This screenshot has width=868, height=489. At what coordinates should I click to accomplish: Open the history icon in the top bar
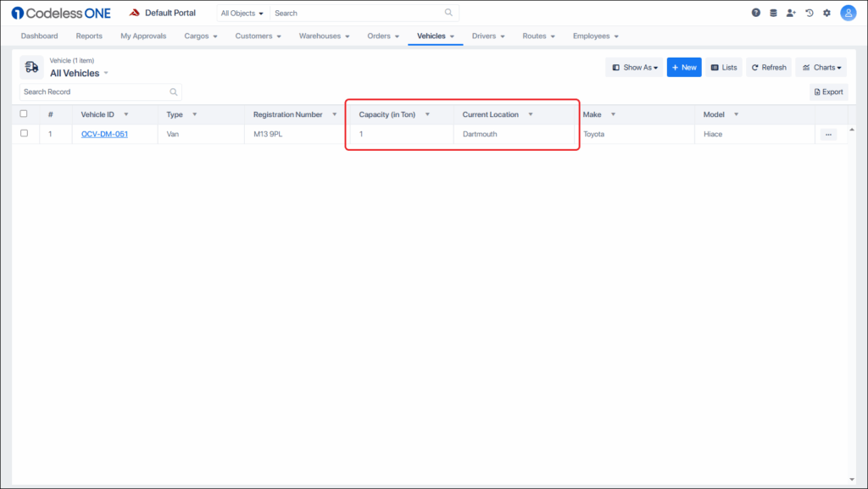click(x=809, y=13)
